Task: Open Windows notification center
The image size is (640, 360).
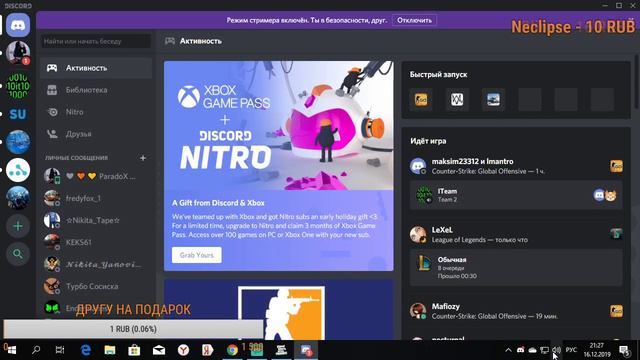Action: tap(624, 350)
